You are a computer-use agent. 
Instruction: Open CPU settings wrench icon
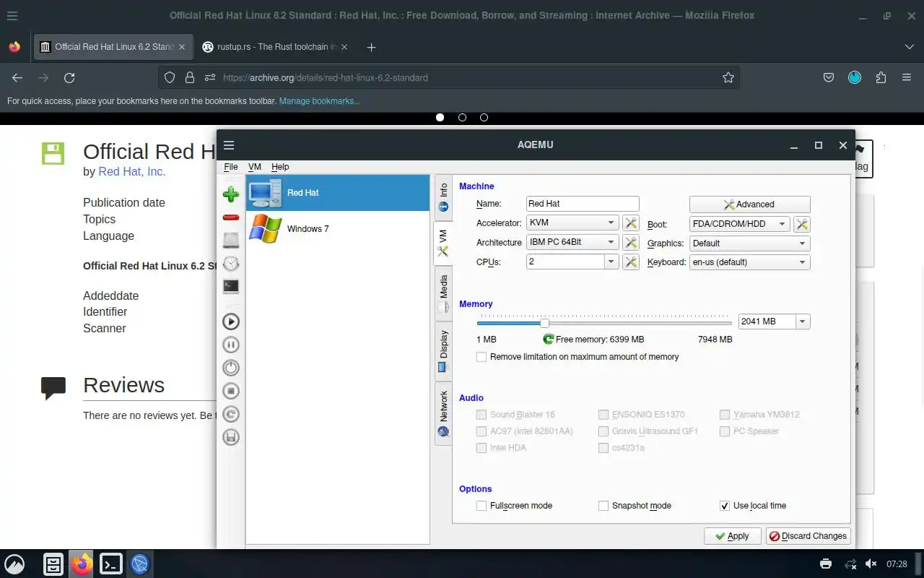(x=631, y=262)
